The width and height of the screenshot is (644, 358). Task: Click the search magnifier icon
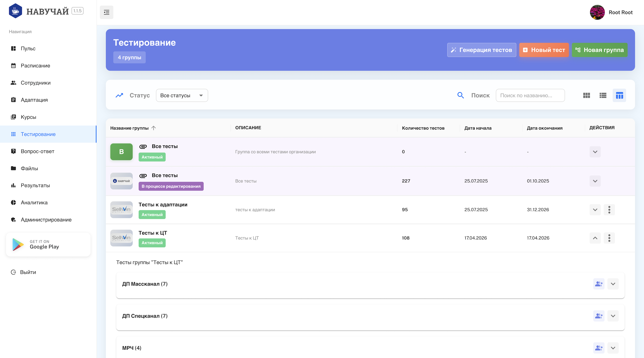click(x=461, y=95)
